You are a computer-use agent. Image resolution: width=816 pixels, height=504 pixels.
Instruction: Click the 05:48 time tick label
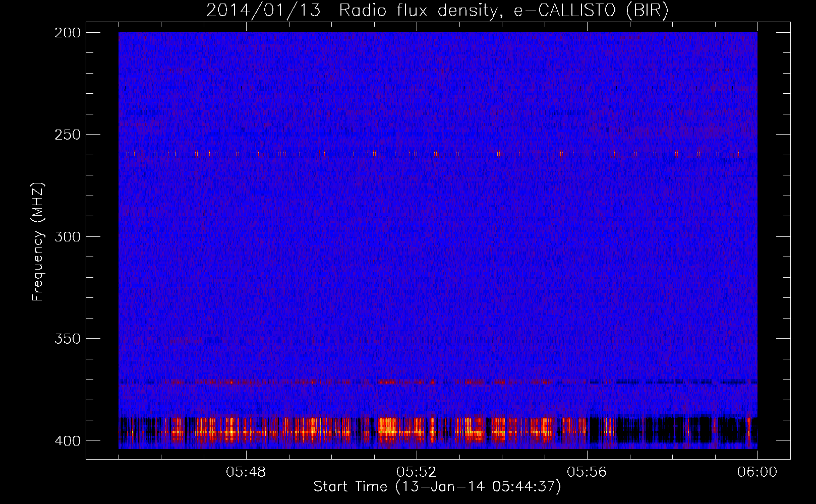(246, 472)
